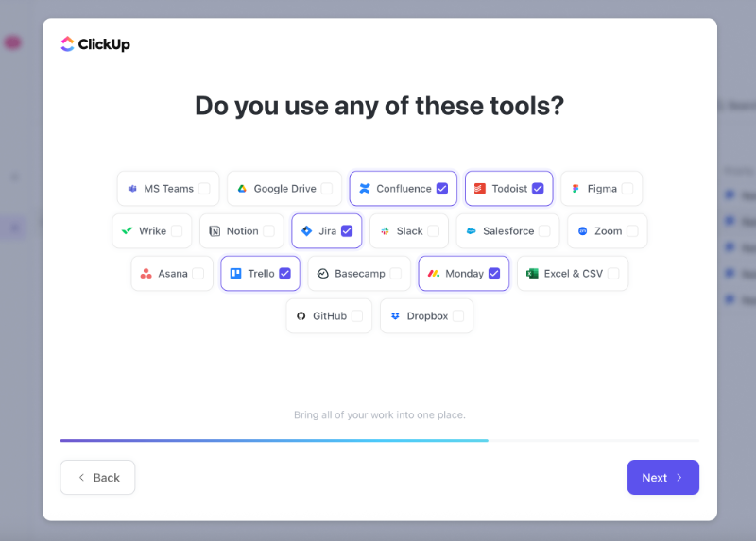Mark the Zoom checkbox
756x541 pixels.
[x=632, y=231]
